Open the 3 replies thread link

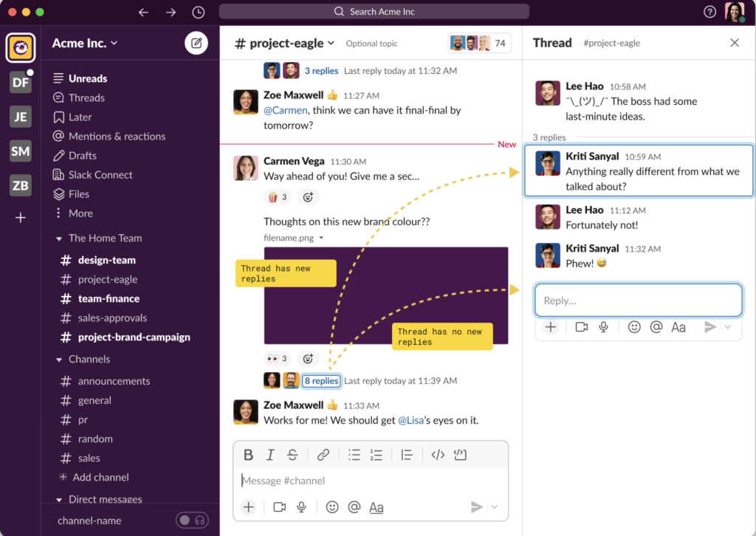322,71
